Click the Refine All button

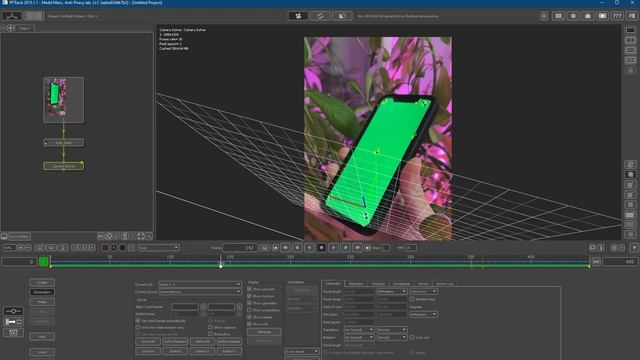point(202,342)
